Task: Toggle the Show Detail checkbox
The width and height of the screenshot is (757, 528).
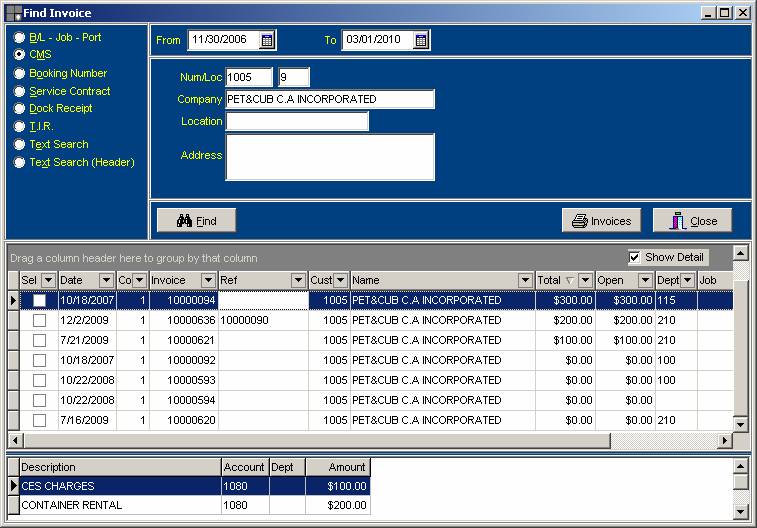Action: pos(634,257)
